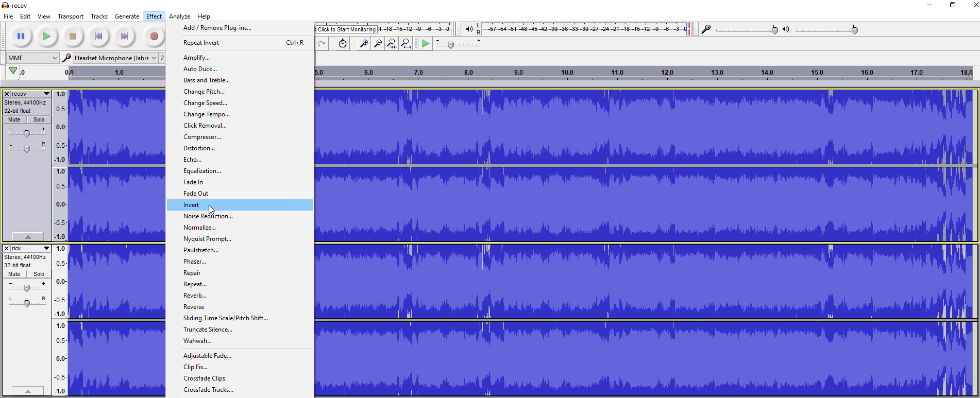Solo the rick track
This screenshot has width=980, height=398.
point(39,274)
